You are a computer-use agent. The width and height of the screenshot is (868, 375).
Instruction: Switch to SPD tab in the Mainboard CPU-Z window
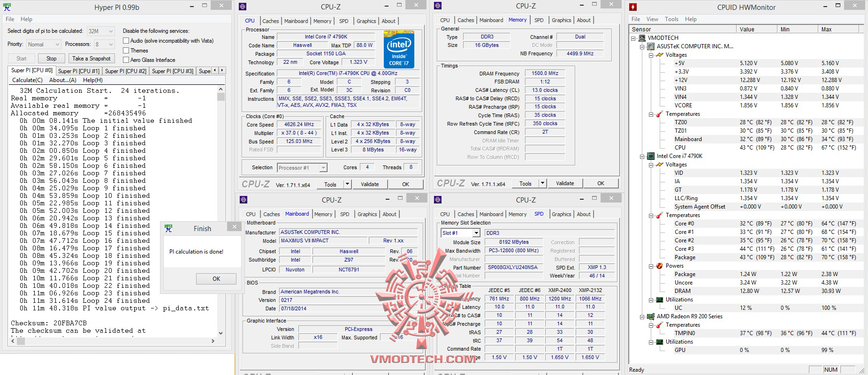click(x=344, y=214)
